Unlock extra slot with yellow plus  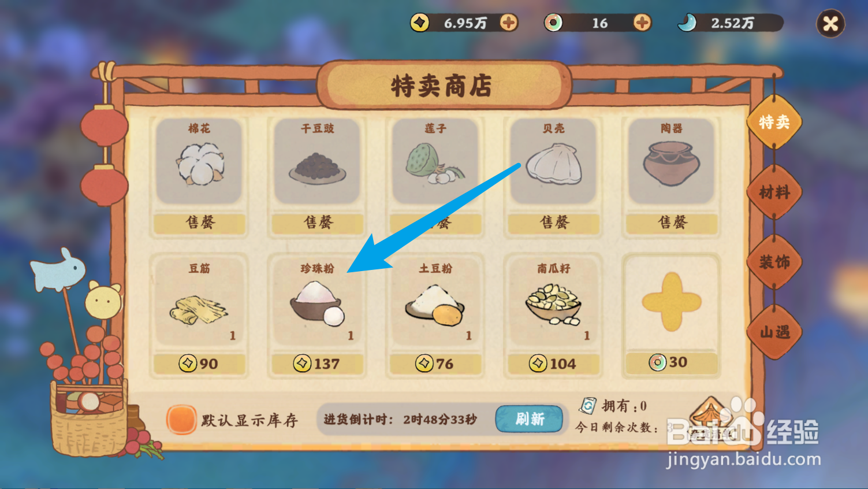(x=671, y=302)
